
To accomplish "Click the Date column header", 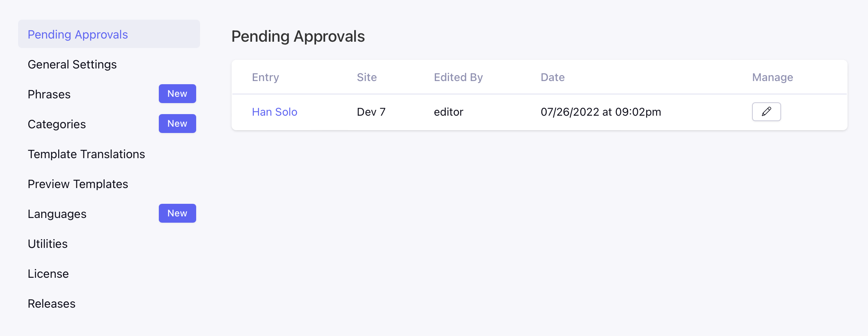I will coord(553,77).
